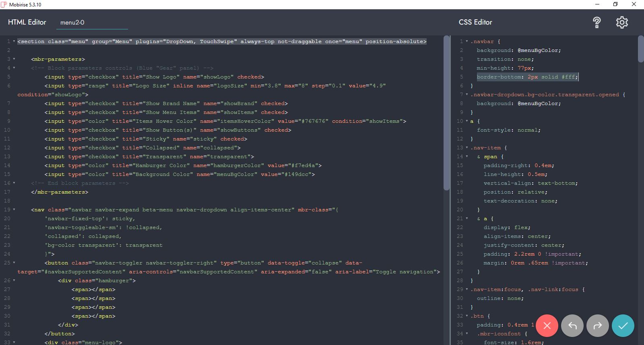The width and height of the screenshot is (644, 345).
Task: Open editor settings gear icon
Action: 622,23
